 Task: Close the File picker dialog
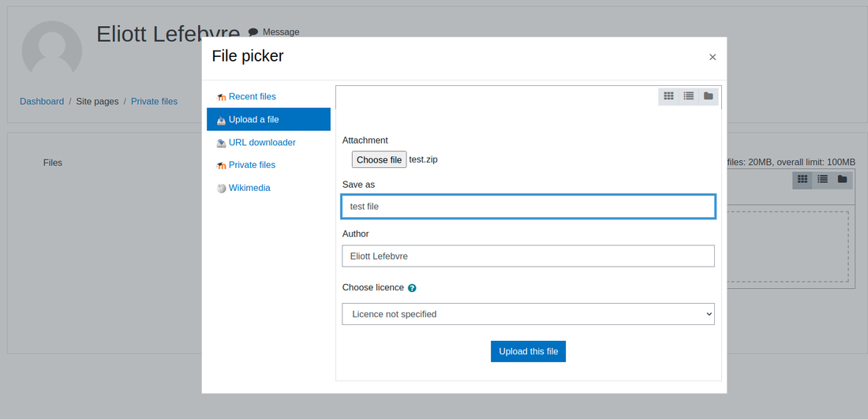(713, 57)
